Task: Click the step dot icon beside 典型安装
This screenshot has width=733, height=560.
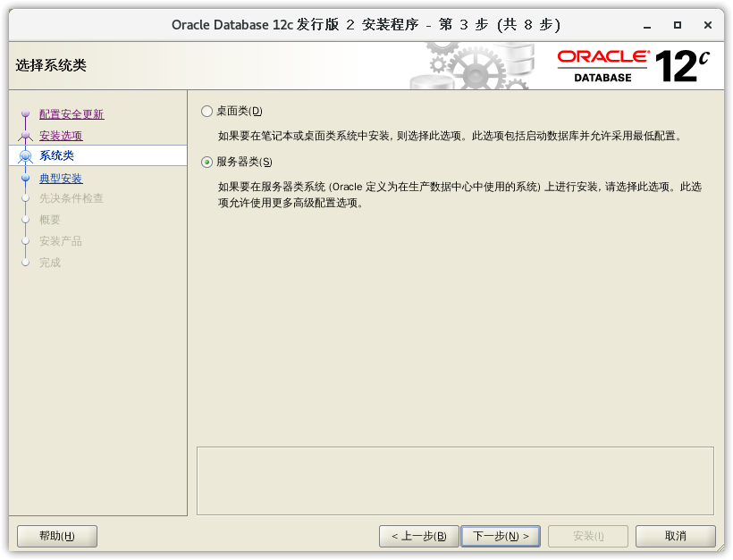Action: point(26,179)
